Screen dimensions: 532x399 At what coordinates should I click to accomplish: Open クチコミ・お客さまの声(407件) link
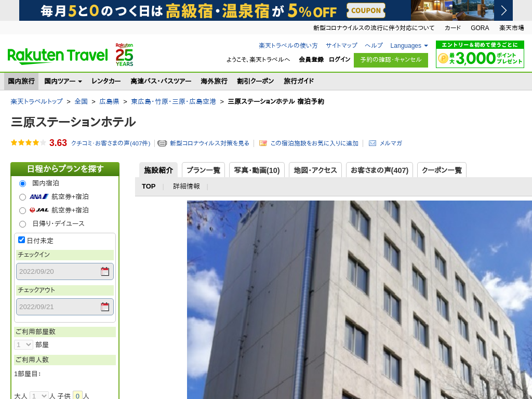pyautogui.click(x=111, y=143)
